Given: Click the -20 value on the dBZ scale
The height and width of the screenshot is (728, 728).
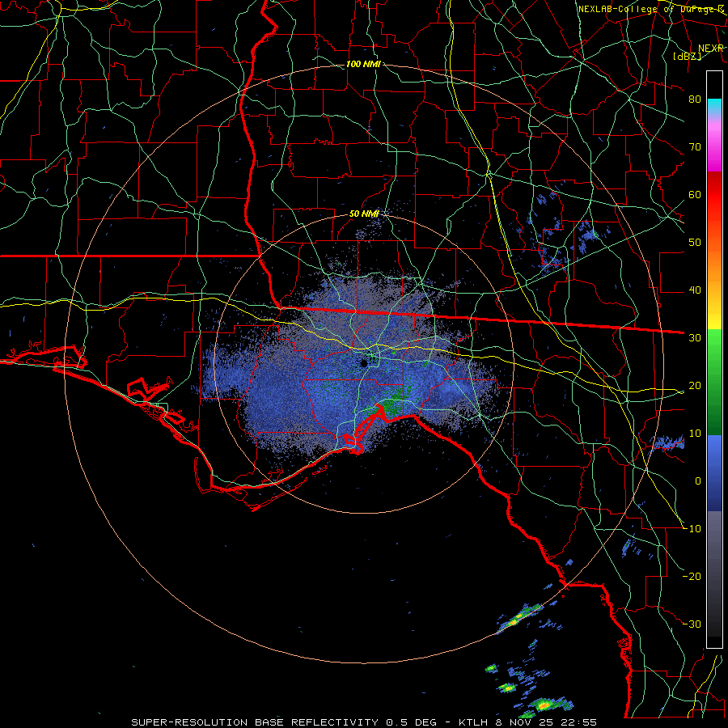Looking at the screenshot, I should pos(692,576).
